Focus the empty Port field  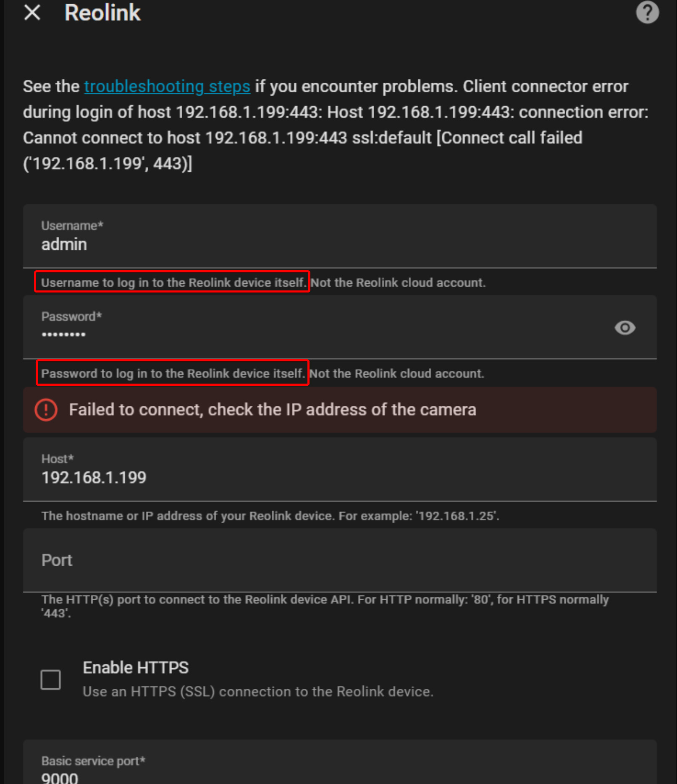pyautogui.click(x=339, y=560)
